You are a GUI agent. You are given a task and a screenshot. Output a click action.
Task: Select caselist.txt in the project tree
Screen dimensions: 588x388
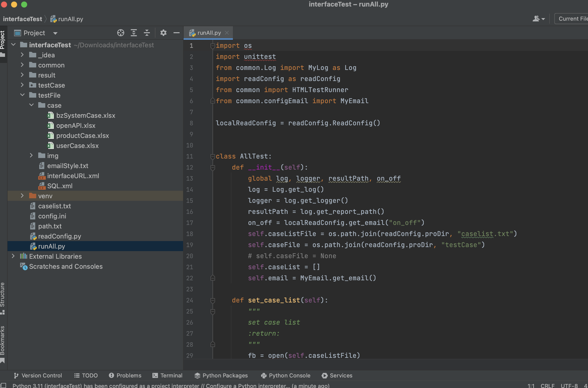click(x=95, y=206)
